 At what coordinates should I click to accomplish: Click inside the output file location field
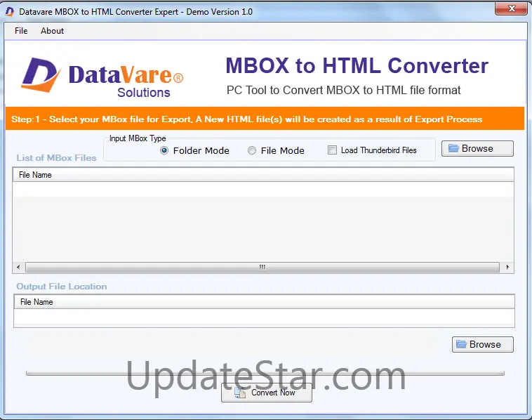click(x=264, y=317)
